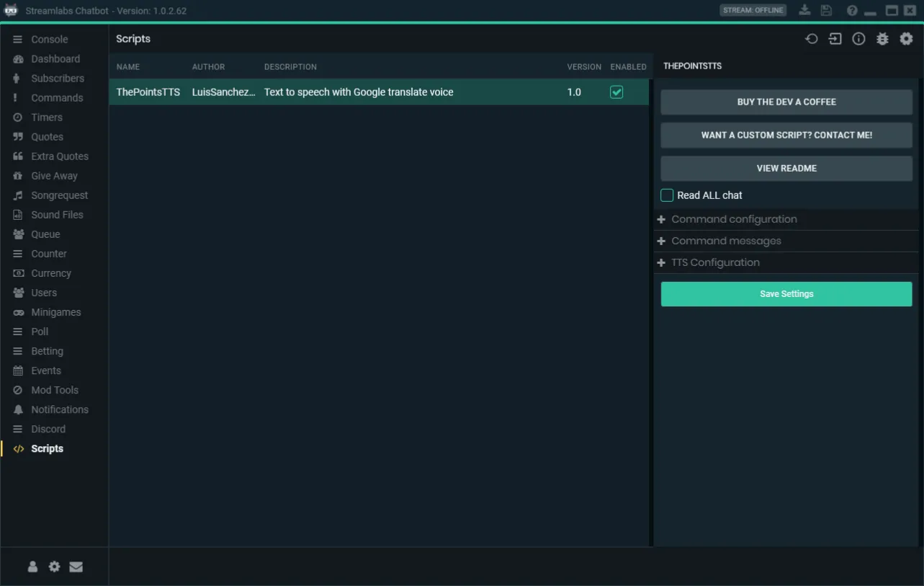
Task: Click the download icon in title bar
Action: tap(805, 10)
